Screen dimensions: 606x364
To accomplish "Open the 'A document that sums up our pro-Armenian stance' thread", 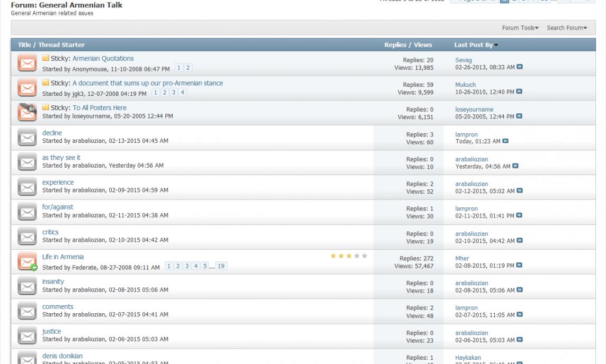I will 147,83.
